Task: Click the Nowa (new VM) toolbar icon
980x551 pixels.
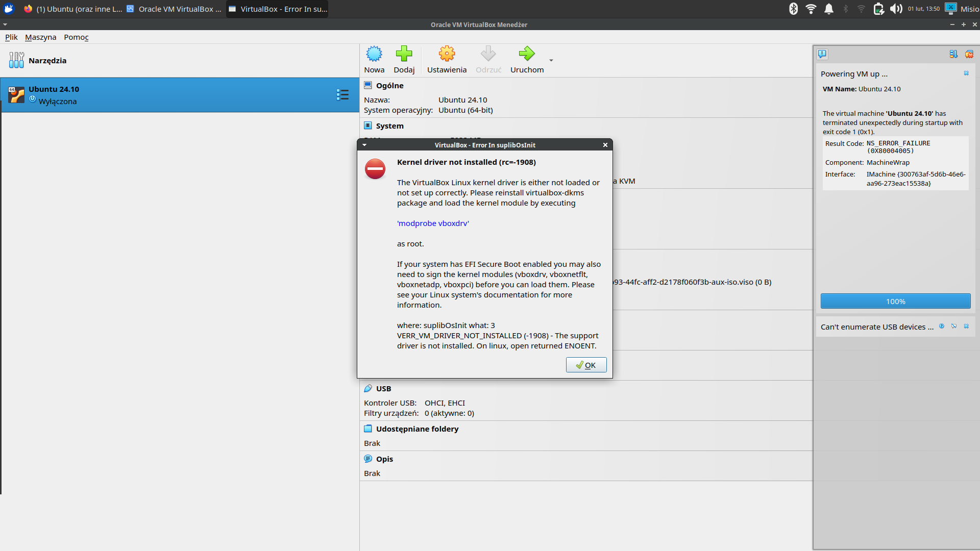Action: coord(374,54)
